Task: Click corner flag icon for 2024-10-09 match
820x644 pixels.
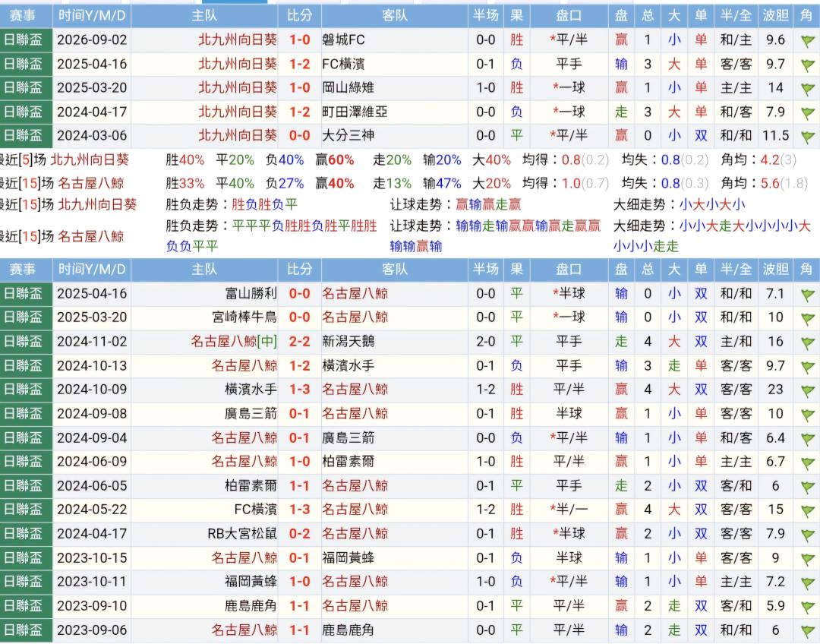Action: pyautogui.click(x=808, y=391)
